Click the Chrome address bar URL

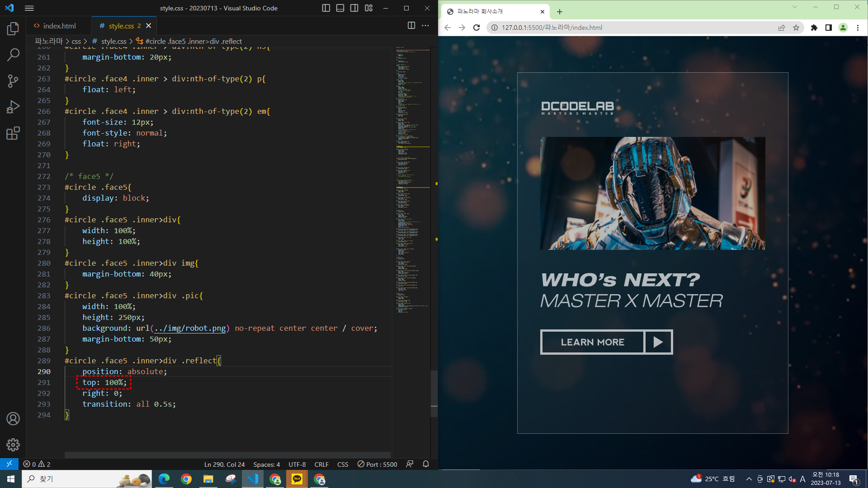(x=552, y=28)
